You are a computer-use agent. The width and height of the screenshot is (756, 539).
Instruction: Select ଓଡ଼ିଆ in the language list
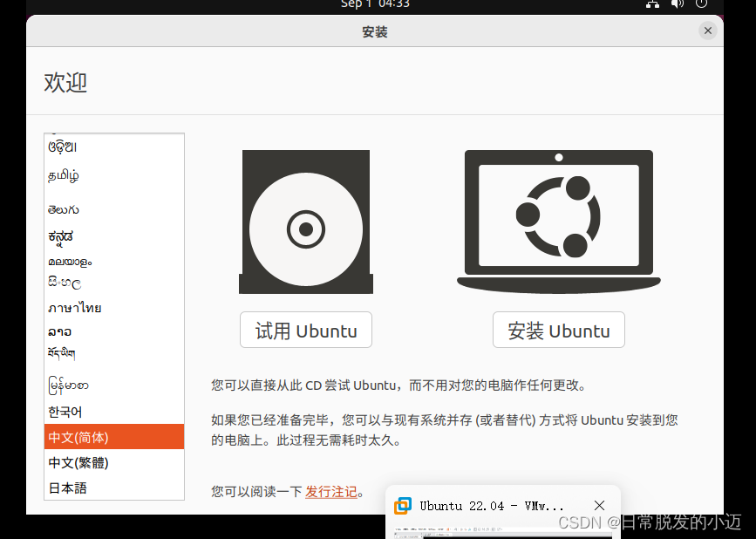[x=114, y=147]
